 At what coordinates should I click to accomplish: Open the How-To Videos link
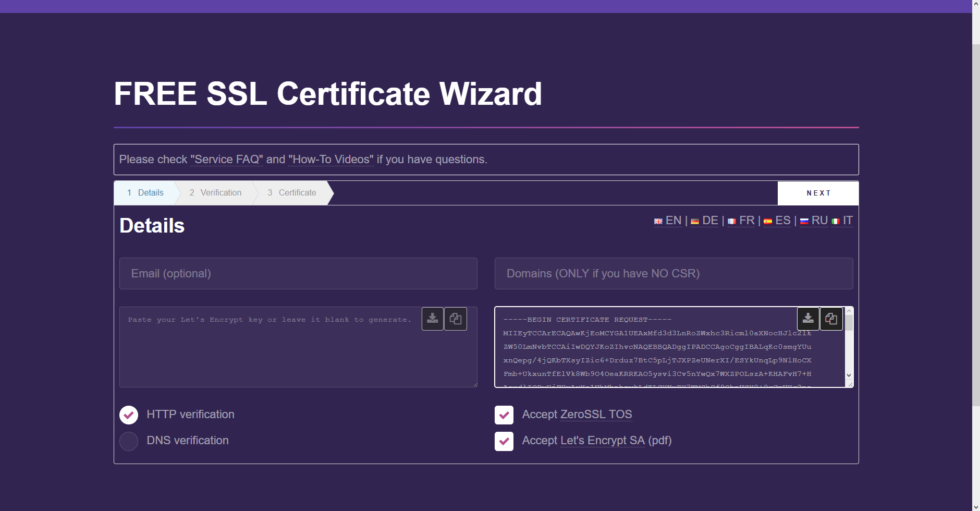[331, 160]
